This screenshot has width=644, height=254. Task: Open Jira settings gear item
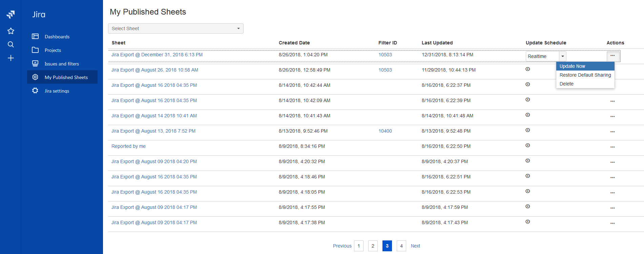point(57,91)
